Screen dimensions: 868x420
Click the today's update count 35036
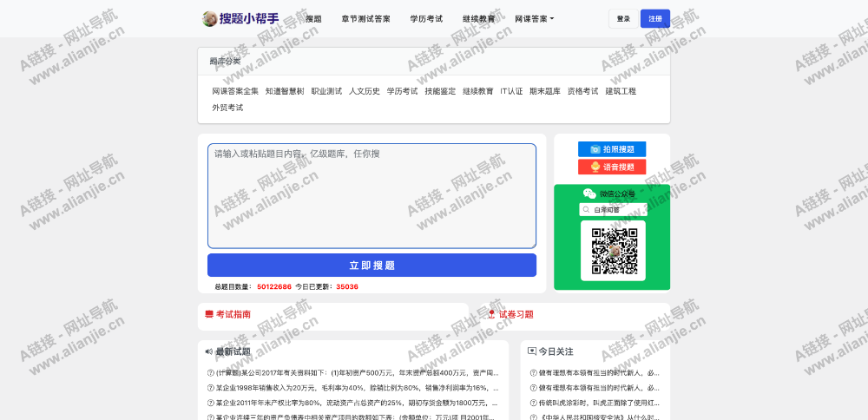(x=347, y=286)
